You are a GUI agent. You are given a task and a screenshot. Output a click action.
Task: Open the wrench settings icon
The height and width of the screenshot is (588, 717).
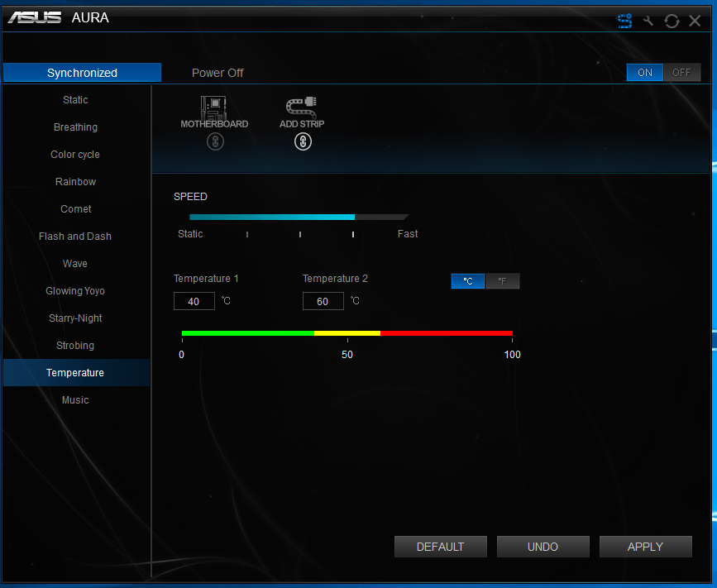click(x=648, y=21)
